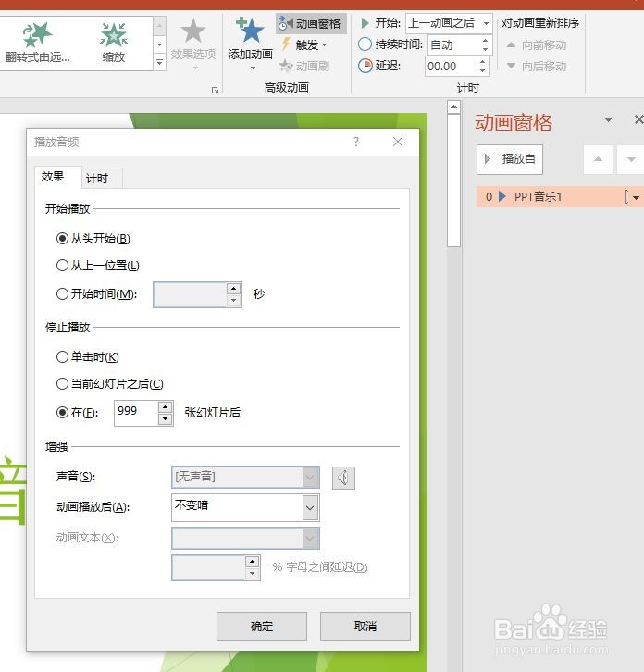The height and width of the screenshot is (672, 644).
Task: Click the 开始时间 seconds field
Action: click(x=190, y=294)
